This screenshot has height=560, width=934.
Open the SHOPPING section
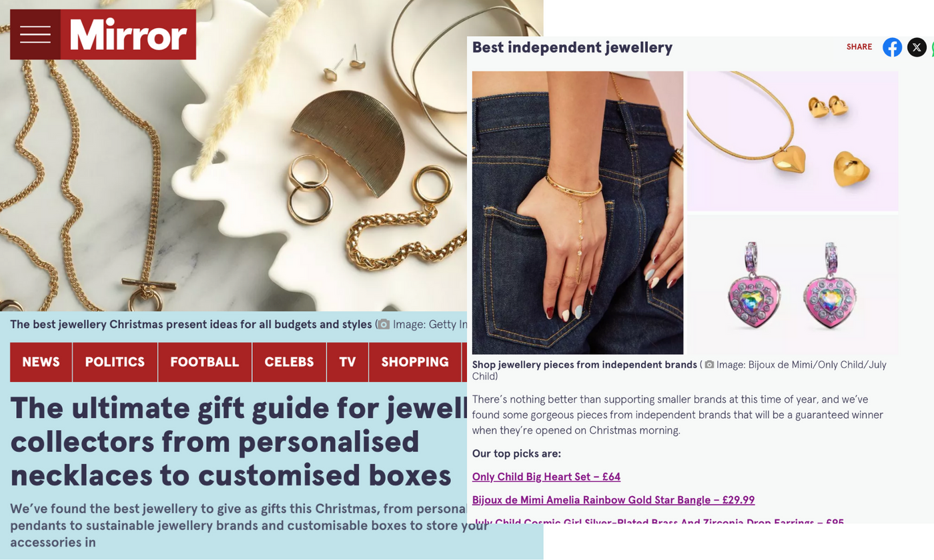pos(415,362)
